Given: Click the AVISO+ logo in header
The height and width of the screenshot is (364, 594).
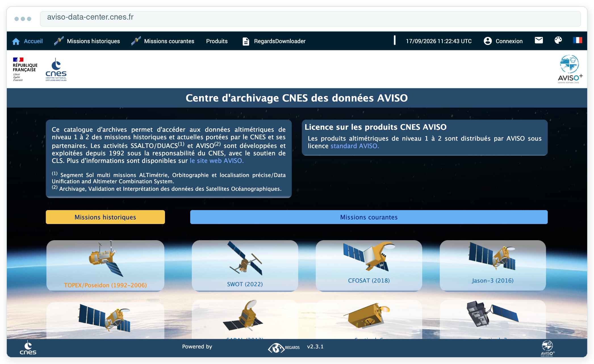Looking at the screenshot, I should pos(570,69).
